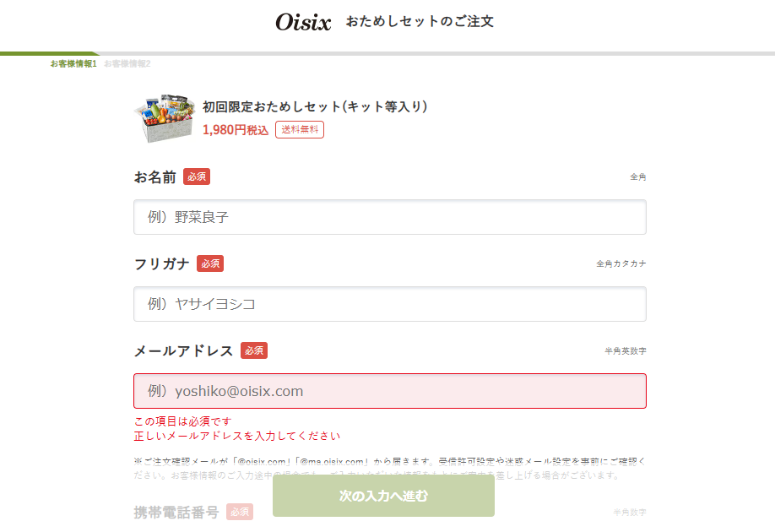Click the 必須 badge beside メールアドレス
Screen dimensions: 775x532
coord(254,350)
